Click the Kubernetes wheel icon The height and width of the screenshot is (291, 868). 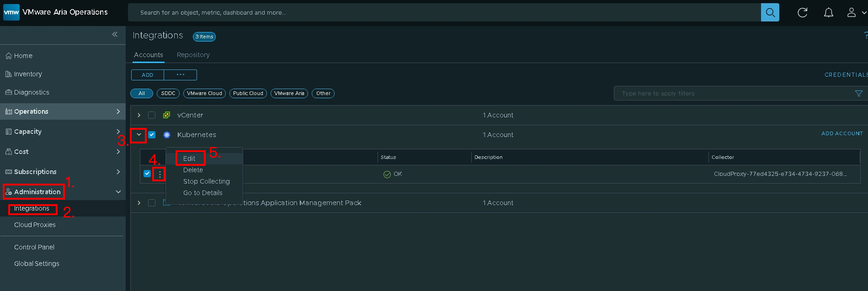(x=167, y=135)
